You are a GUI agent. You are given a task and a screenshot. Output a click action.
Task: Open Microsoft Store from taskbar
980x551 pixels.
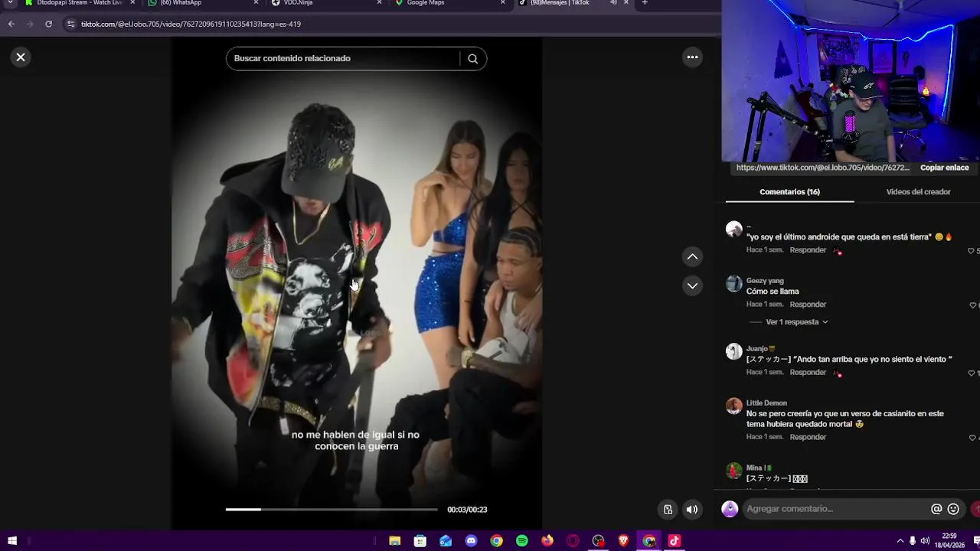tap(420, 541)
